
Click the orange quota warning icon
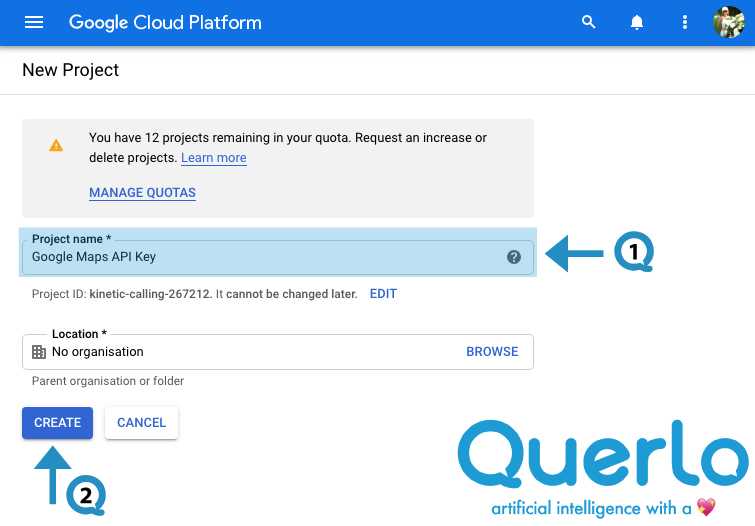click(56, 145)
